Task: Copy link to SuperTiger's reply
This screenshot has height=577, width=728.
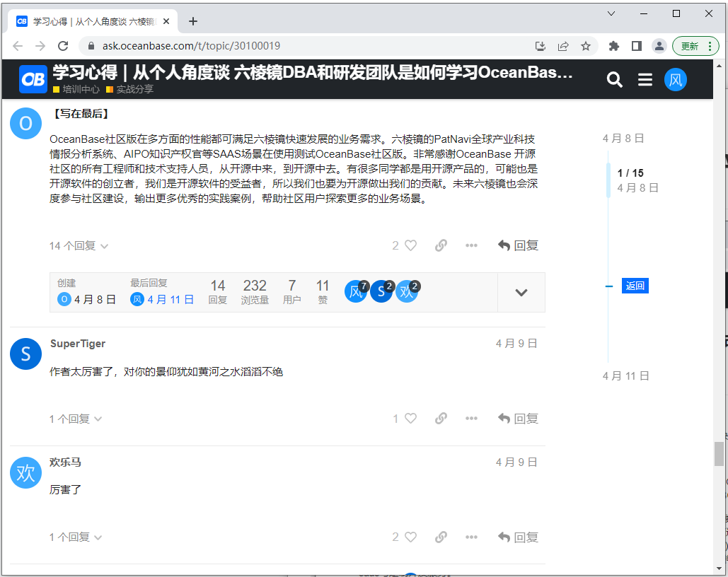Action: 441,419
